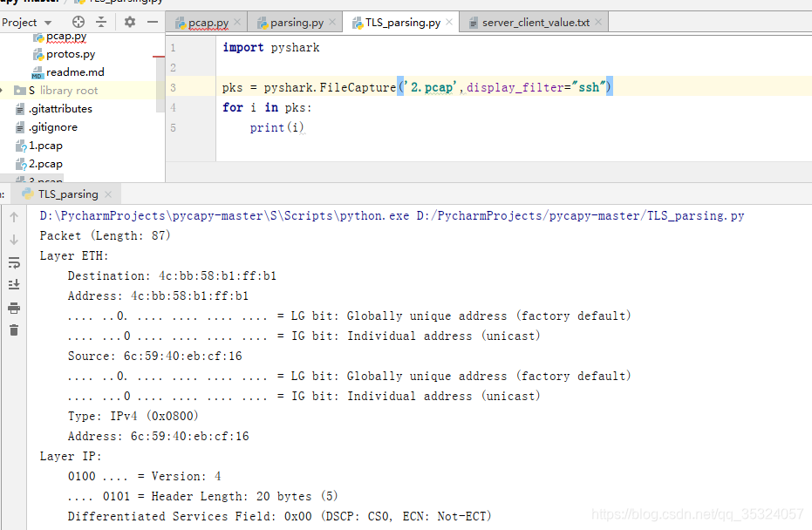This screenshot has width=812, height=530.
Task: Toggle soft-wrap in the Run console
Action: [x=14, y=263]
